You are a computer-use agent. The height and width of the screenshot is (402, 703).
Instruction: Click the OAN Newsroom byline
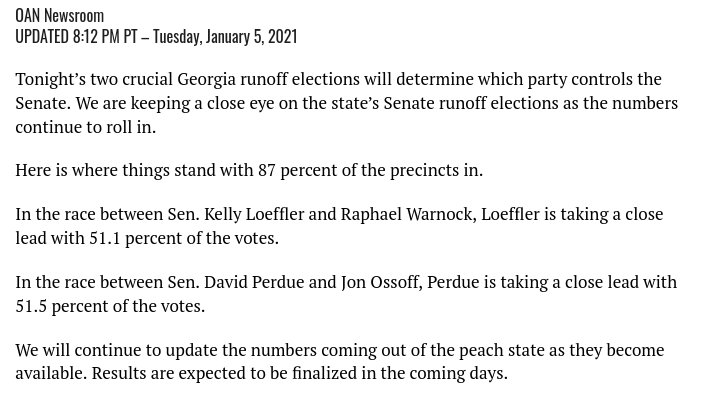click(x=59, y=16)
